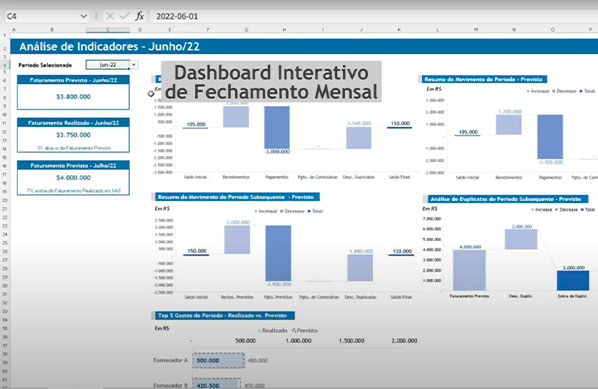Click the Faturamento Previsto Julho/22 $4.000.000 value
This screenshot has width=598, height=389.
(73, 178)
